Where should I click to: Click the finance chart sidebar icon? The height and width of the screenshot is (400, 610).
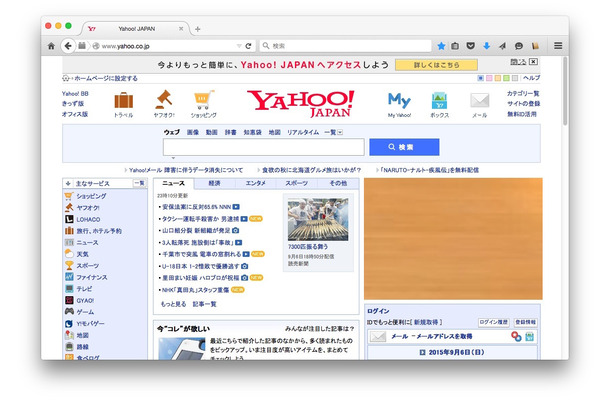pos(69,277)
